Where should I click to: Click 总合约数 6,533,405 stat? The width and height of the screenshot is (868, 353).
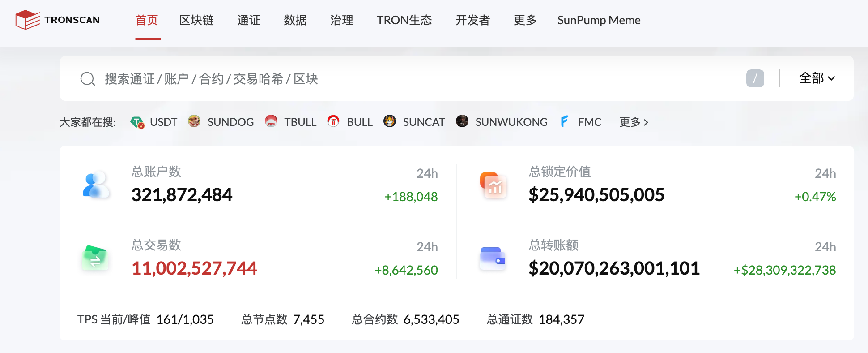pyautogui.click(x=406, y=319)
